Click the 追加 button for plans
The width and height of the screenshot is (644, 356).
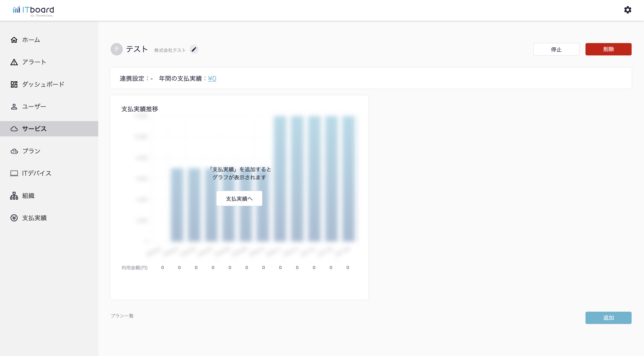point(608,318)
